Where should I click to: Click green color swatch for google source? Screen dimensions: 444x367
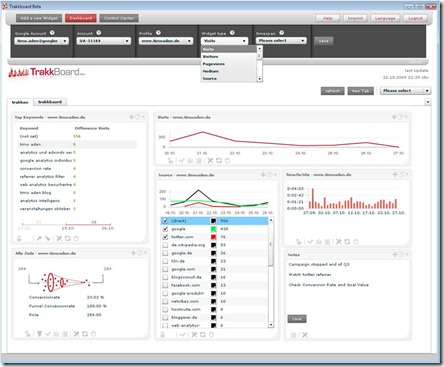tap(214, 229)
